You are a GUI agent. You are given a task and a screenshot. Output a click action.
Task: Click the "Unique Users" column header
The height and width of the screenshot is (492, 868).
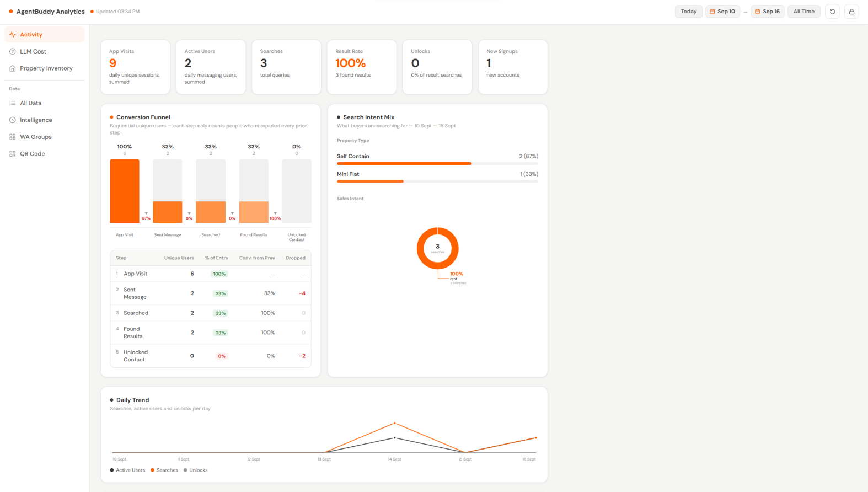point(179,258)
